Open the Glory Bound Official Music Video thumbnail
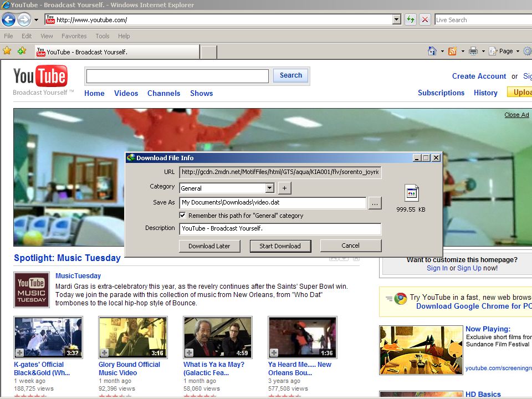The height and width of the screenshot is (399, 532). [133, 337]
